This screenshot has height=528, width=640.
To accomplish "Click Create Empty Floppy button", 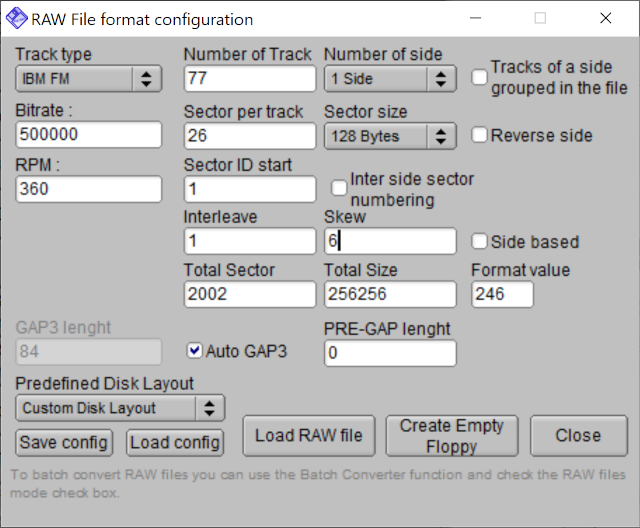I will click(x=452, y=435).
